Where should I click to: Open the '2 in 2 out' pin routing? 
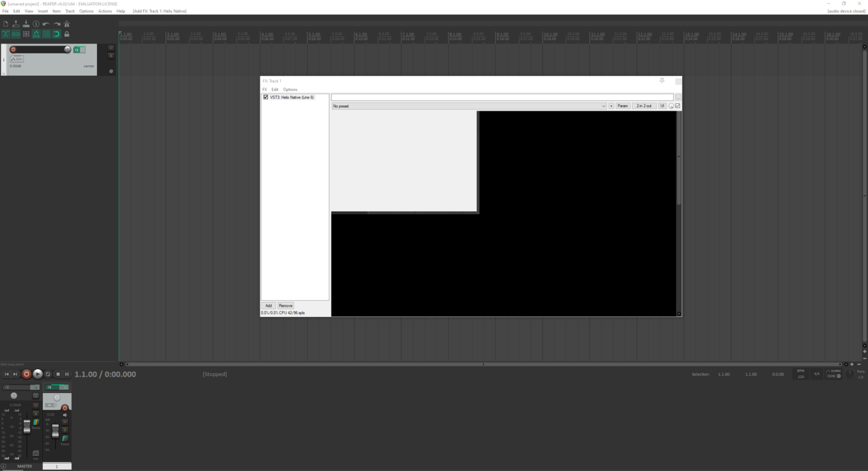pyautogui.click(x=644, y=106)
